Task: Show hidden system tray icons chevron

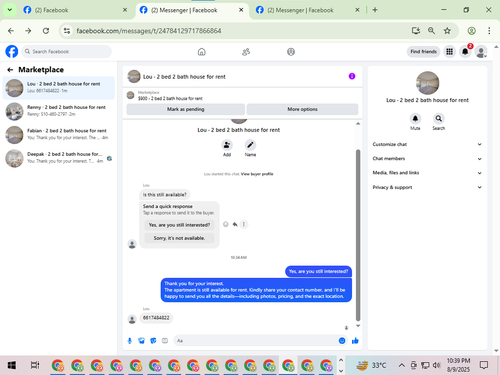Action: (x=402, y=365)
